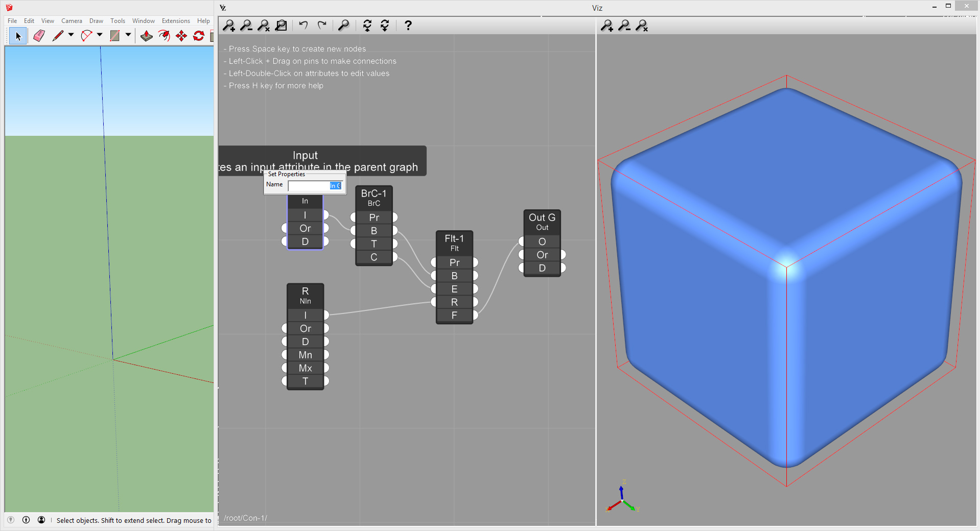Expand the Rectangle shape tool dropdown arrow
The width and height of the screenshot is (980, 531).
coord(128,35)
